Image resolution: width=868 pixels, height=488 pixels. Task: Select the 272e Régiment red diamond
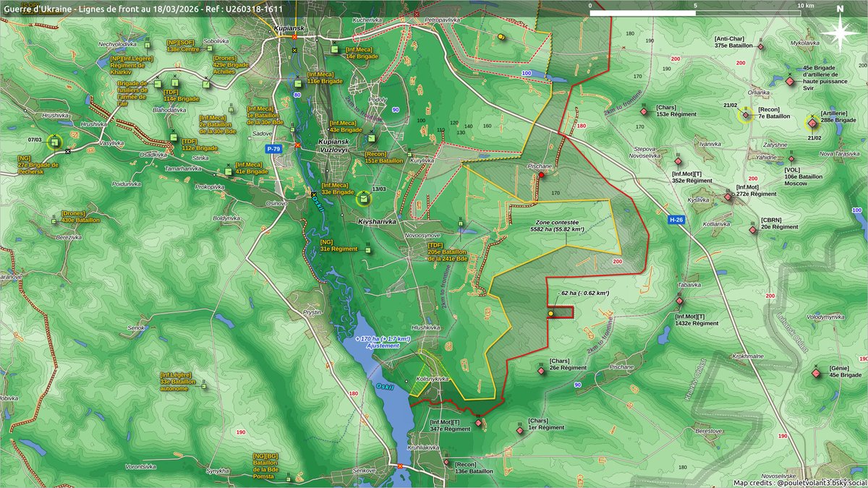coord(728,197)
